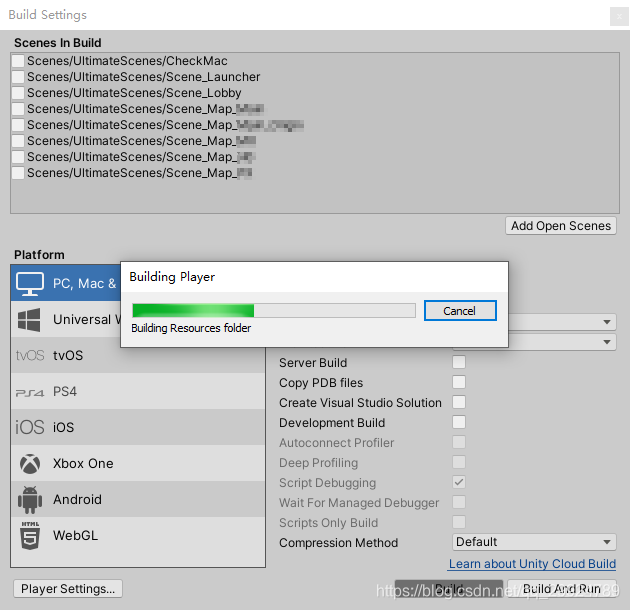The width and height of the screenshot is (630, 610).
Task: Toggle the CheckMac scene checkbox
Action: tap(18, 61)
